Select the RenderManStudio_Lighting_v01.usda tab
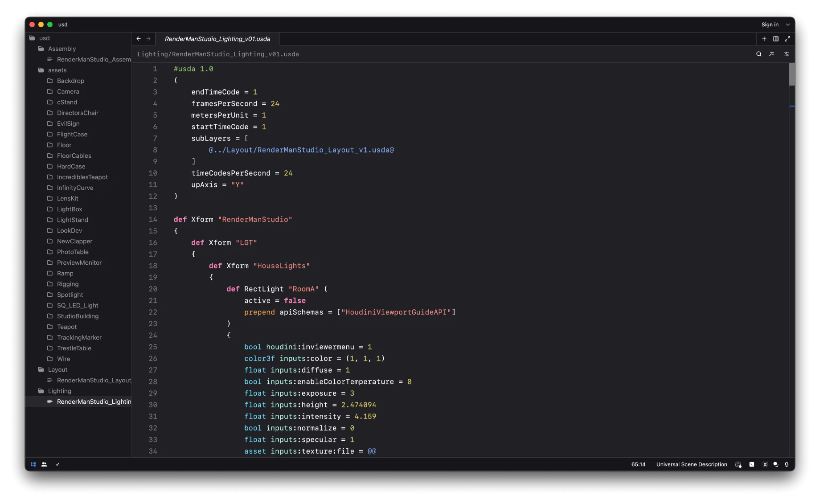 pos(217,39)
